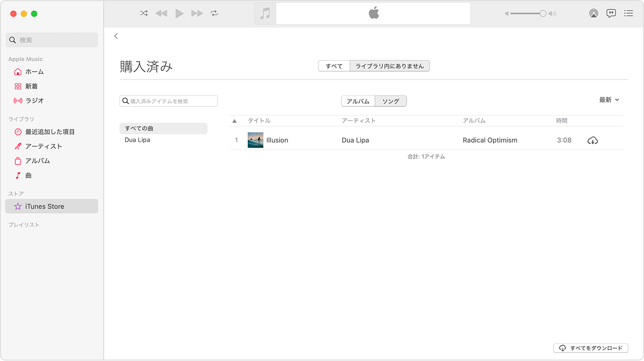
Task: Go back using the back chevron
Action: (116, 36)
